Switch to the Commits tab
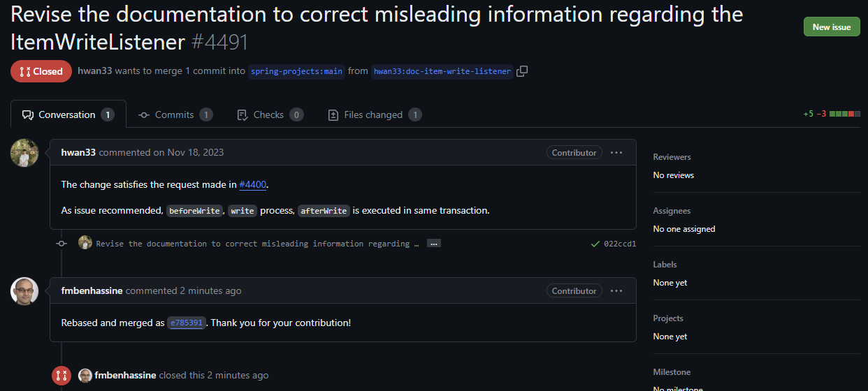Image resolution: width=868 pixels, height=391 pixels. [x=175, y=115]
